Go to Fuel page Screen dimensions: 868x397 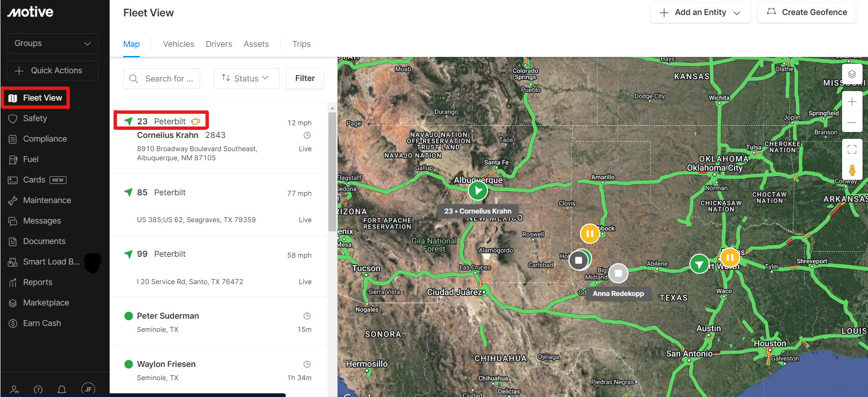[x=30, y=159]
